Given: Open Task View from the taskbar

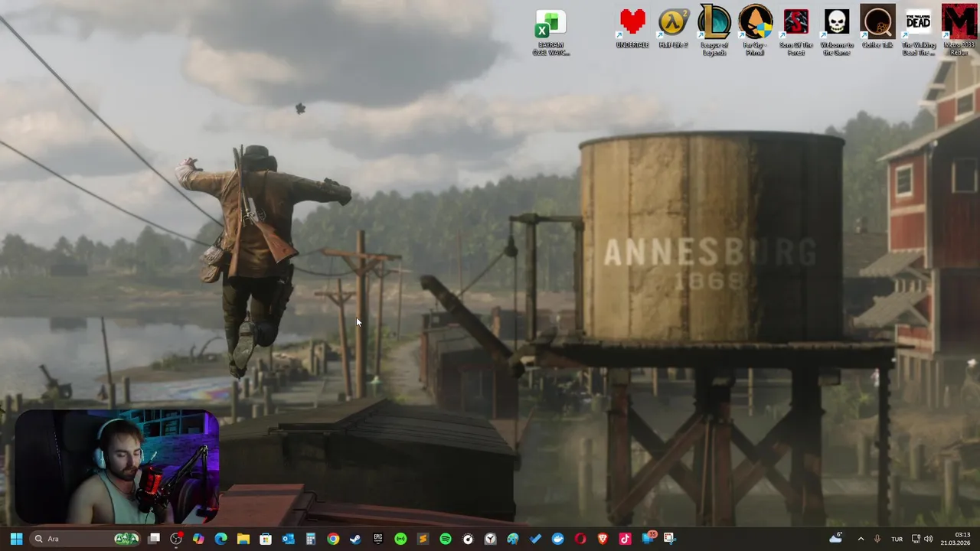Looking at the screenshot, I should pyautogui.click(x=154, y=539).
